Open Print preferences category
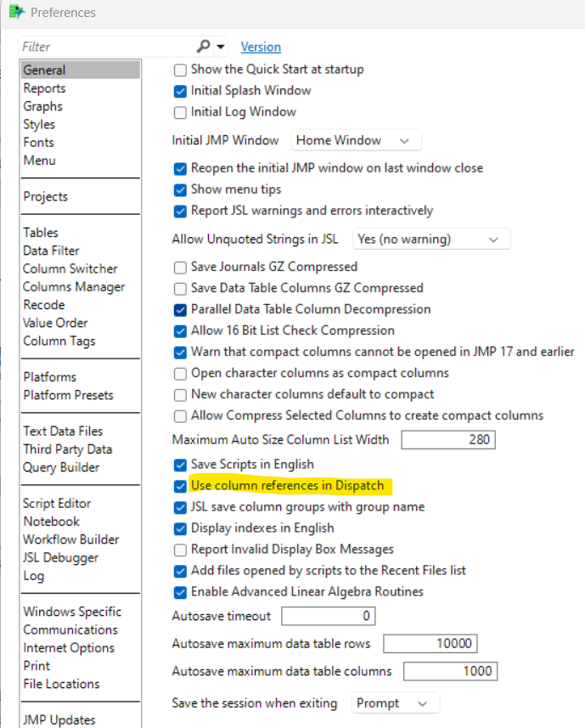This screenshot has width=585, height=728. [x=37, y=666]
